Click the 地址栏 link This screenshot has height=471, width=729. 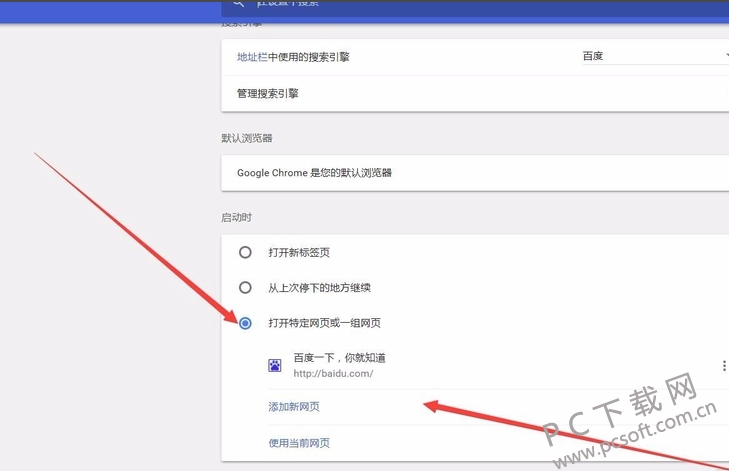point(252,57)
